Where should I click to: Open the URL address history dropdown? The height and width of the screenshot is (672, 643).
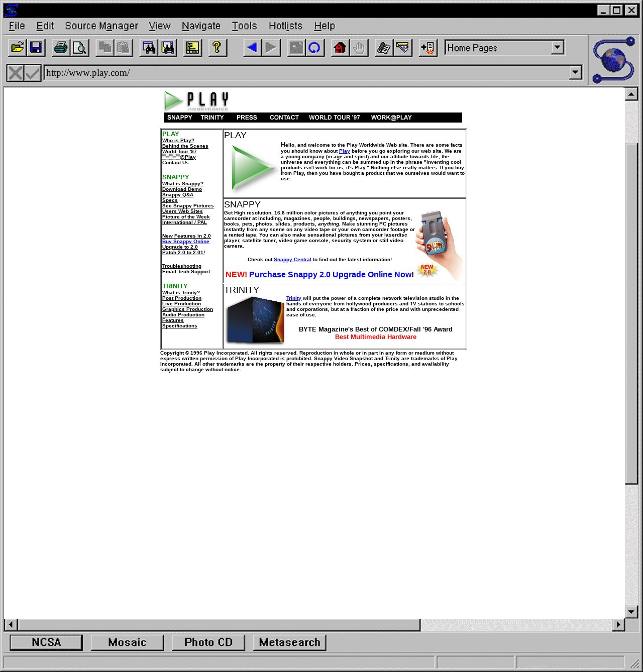(x=575, y=73)
